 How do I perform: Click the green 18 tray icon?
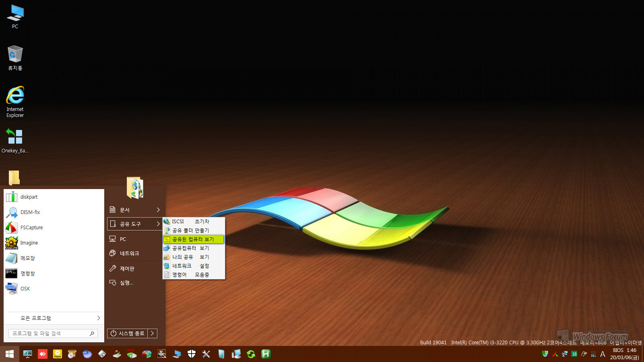[x=574, y=354]
